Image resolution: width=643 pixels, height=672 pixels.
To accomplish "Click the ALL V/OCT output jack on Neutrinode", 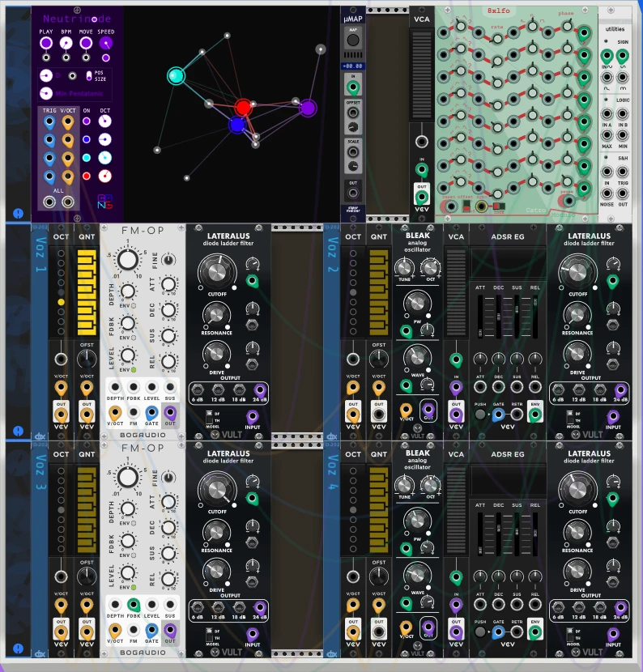I will tap(68, 202).
